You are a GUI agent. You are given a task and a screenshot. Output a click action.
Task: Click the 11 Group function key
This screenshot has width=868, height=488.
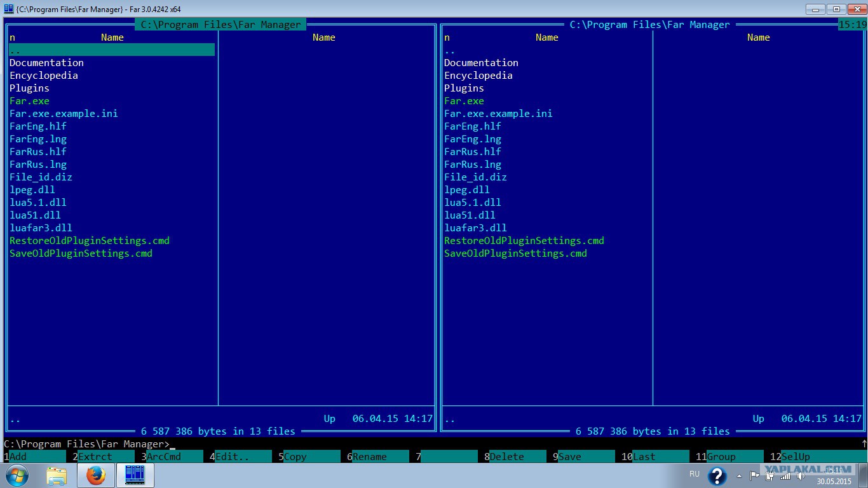pyautogui.click(x=729, y=456)
